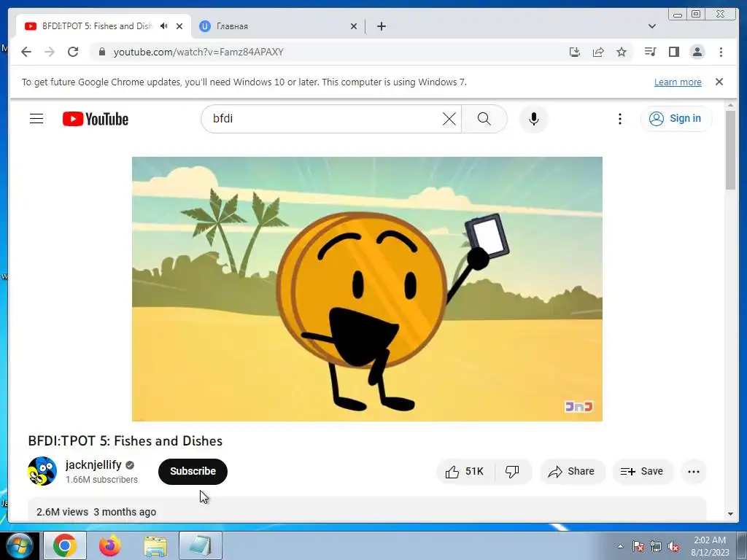Image resolution: width=747 pixels, height=560 pixels.
Task: Dismiss the Chrome update notice
Action: click(x=719, y=82)
